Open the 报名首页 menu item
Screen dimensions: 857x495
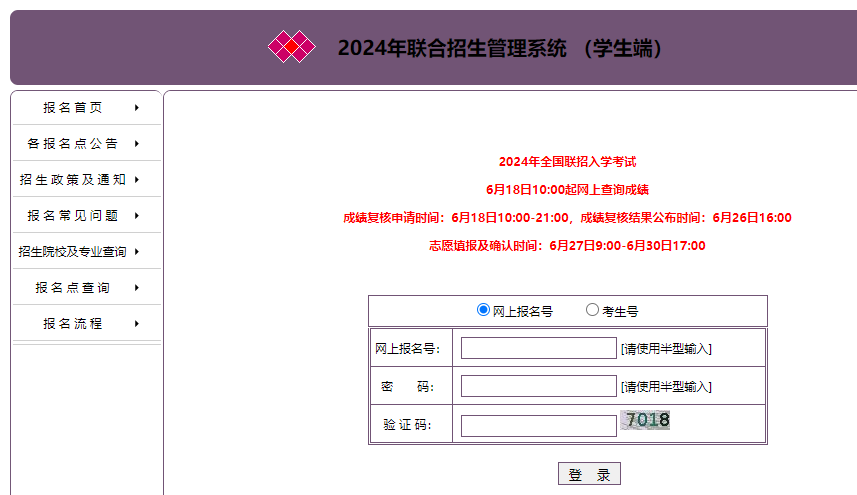[73, 108]
